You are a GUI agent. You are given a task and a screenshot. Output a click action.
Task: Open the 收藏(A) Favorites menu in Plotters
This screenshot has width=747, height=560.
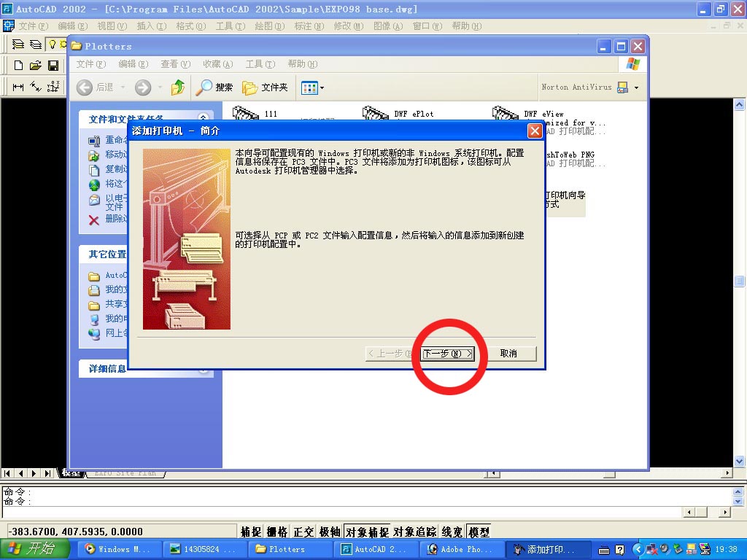217,64
